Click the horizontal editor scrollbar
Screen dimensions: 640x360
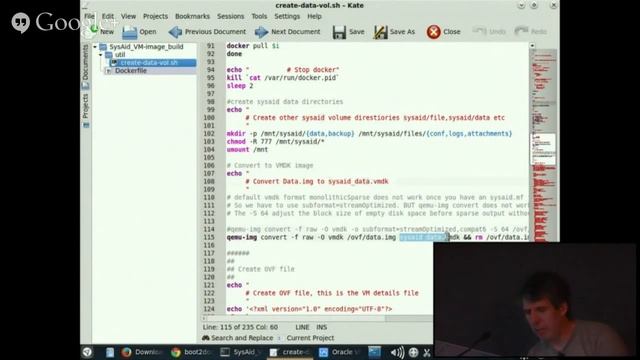point(317,318)
